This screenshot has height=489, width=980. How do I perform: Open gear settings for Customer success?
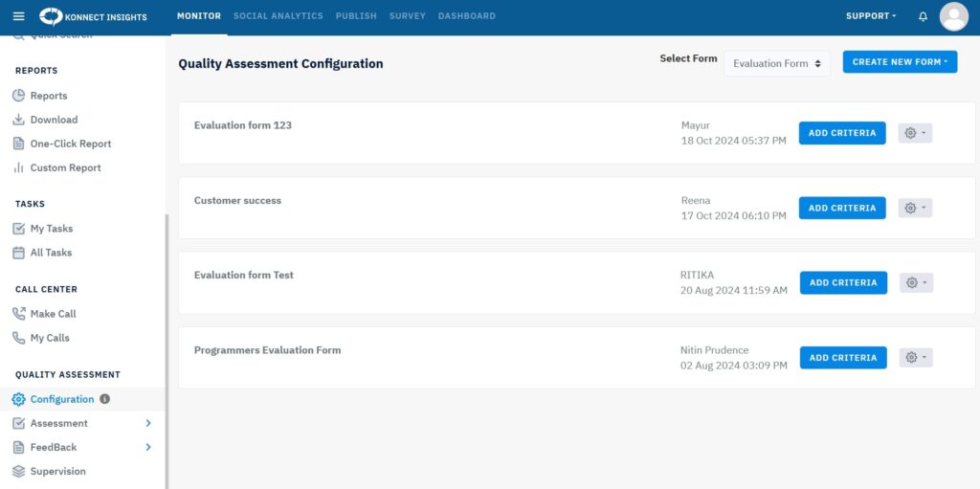click(x=915, y=209)
